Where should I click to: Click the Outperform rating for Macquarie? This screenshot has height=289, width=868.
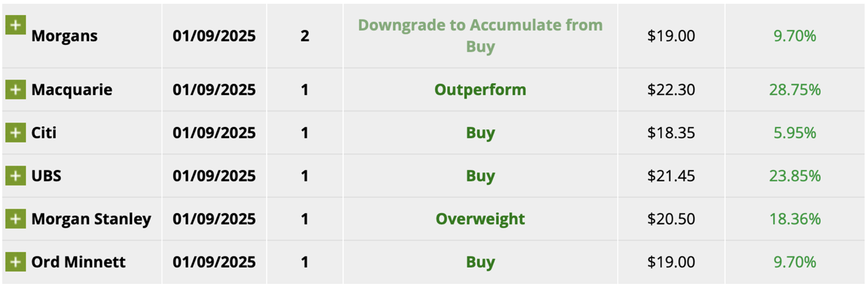(480, 90)
